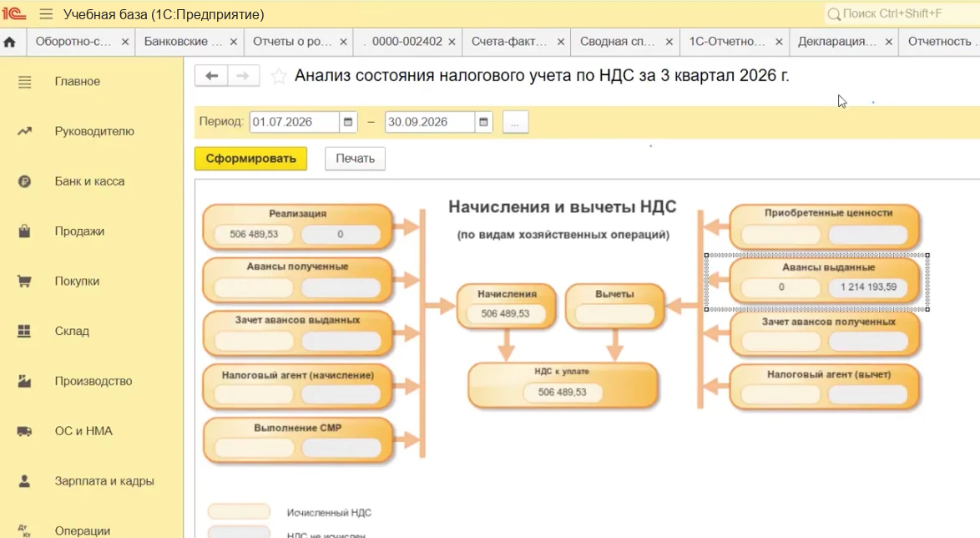
Task: Open the НДС к уплате block
Action: pos(563,385)
